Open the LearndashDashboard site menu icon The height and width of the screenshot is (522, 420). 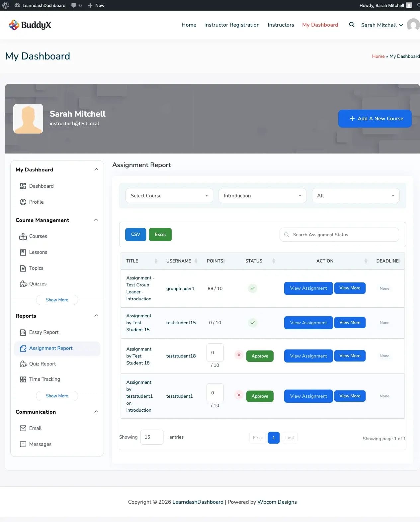17,5
